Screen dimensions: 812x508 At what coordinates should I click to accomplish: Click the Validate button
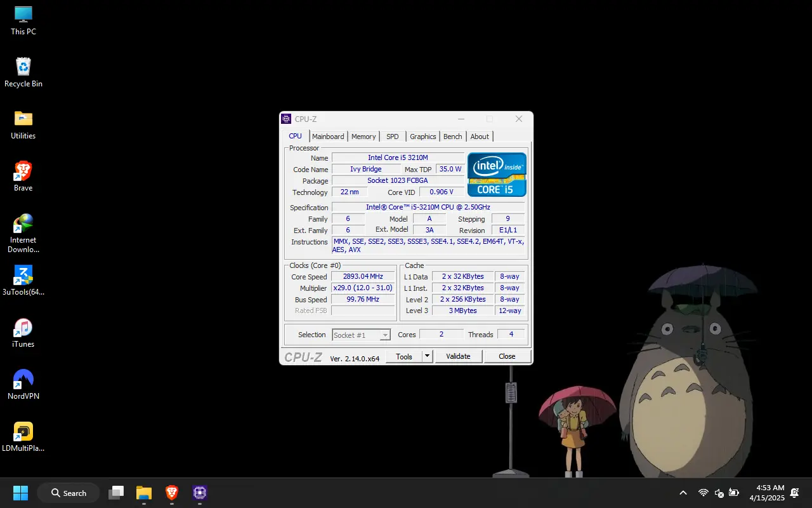pyautogui.click(x=458, y=356)
